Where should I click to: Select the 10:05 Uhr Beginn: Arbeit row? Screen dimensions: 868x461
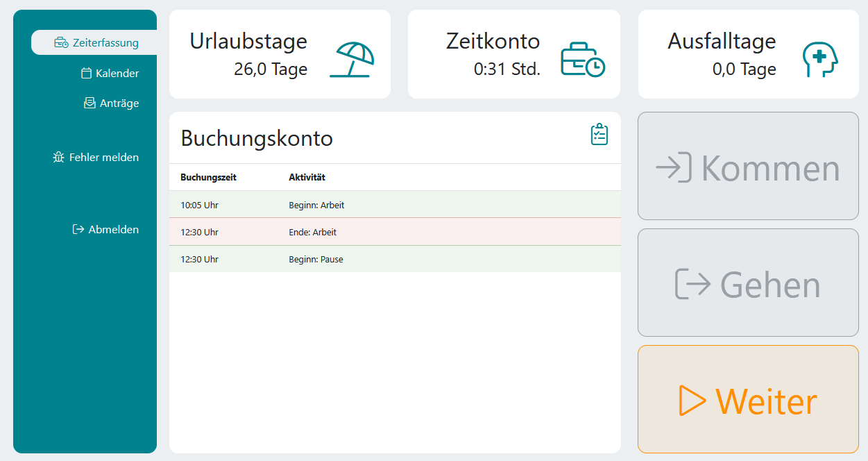(x=394, y=205)
